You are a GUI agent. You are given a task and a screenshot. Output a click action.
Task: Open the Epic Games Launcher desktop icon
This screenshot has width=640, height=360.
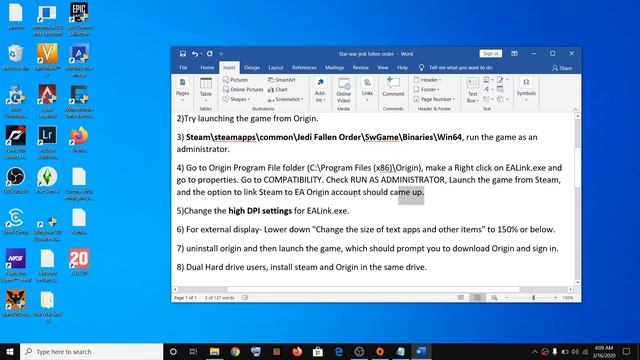tap(79, 19)
